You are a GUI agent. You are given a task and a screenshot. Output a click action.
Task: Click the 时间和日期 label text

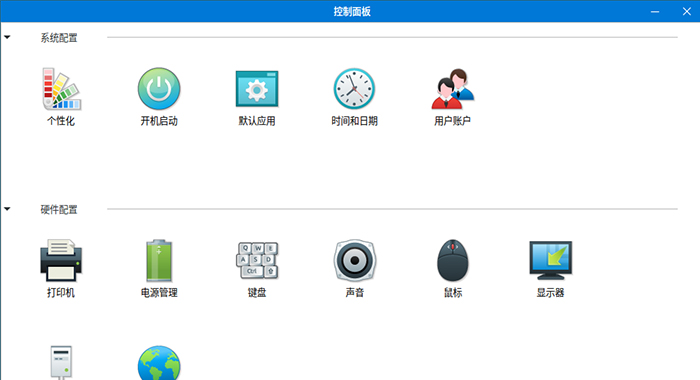click(354, 121)
